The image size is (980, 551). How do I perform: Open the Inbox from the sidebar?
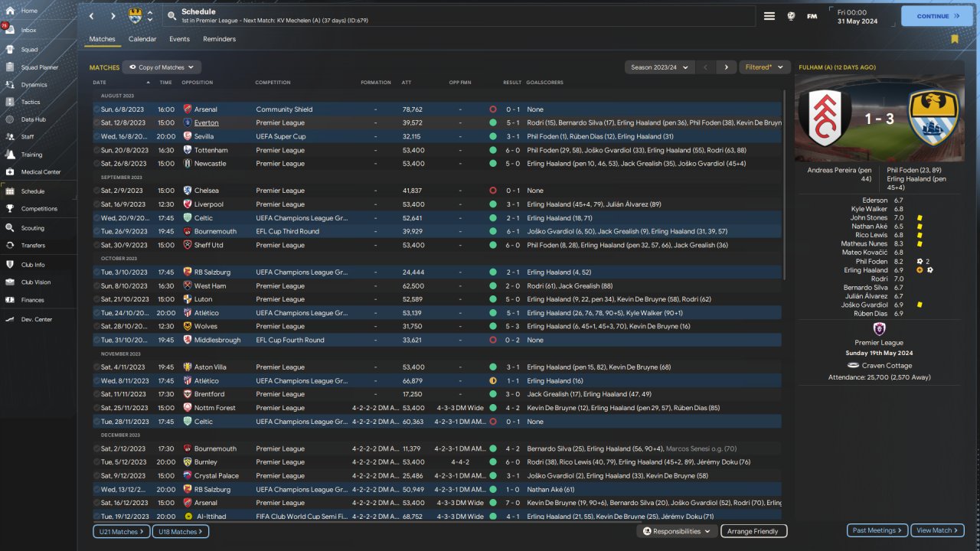pyautogui.click(x=28, y=30)
